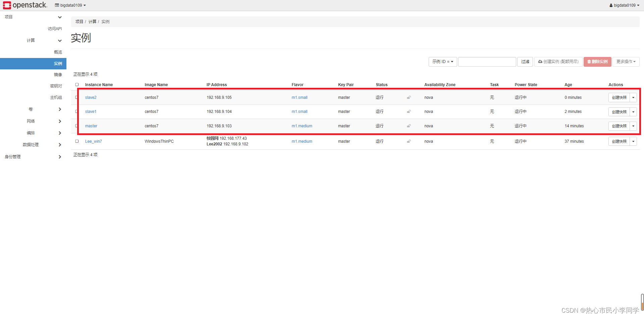Select 实例 in sidebar
The width and height of the screenshot is (644, 317).
(x=33, y=64)
